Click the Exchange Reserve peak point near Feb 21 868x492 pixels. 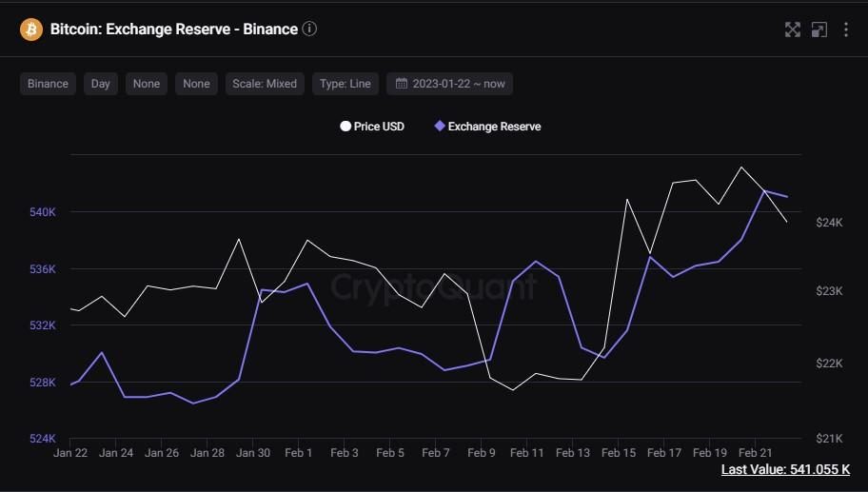coord(764,191)
